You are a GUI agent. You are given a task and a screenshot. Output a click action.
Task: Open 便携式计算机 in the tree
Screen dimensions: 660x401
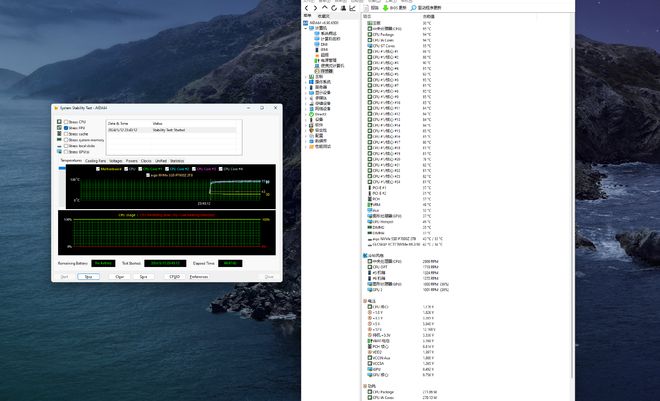[329, 66]
